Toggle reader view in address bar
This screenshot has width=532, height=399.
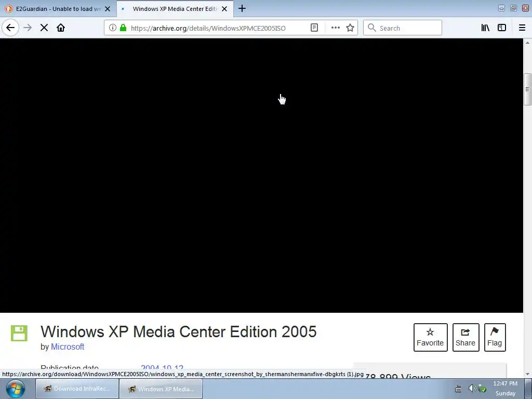(314, 28)
